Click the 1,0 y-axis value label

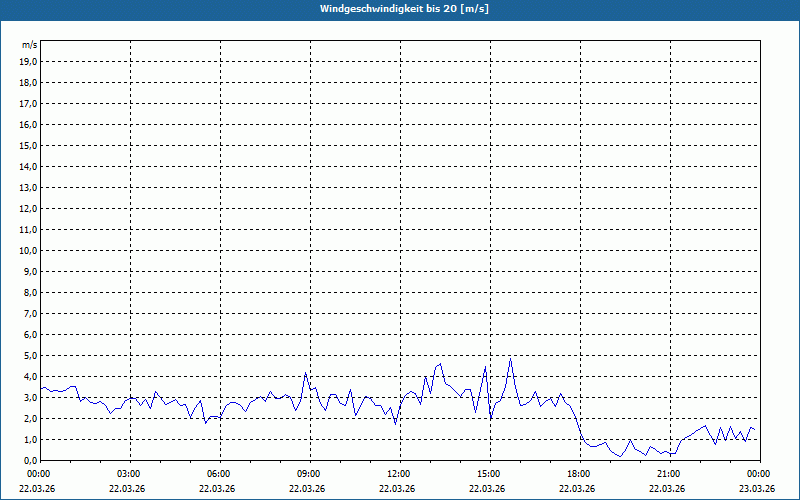(x=30, y=439)
